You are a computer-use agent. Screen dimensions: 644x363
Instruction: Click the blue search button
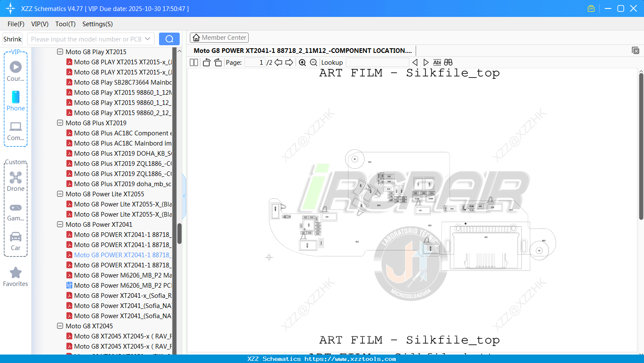tap(169, 39)
